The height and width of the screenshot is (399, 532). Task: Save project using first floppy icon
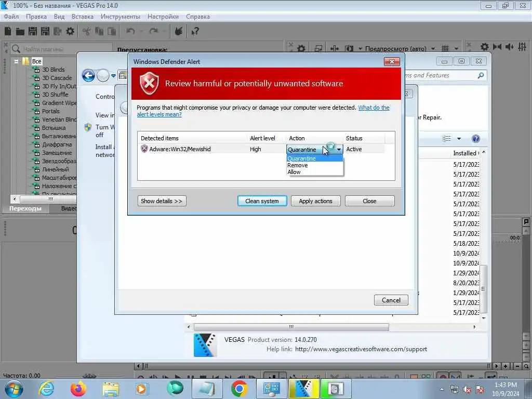pyautogui.click(x=33, y=31)
